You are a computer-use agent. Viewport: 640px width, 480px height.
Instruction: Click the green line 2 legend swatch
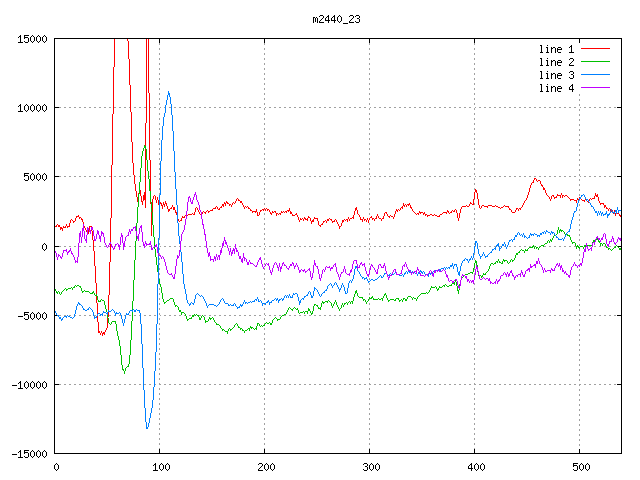[x=596, y=62]
